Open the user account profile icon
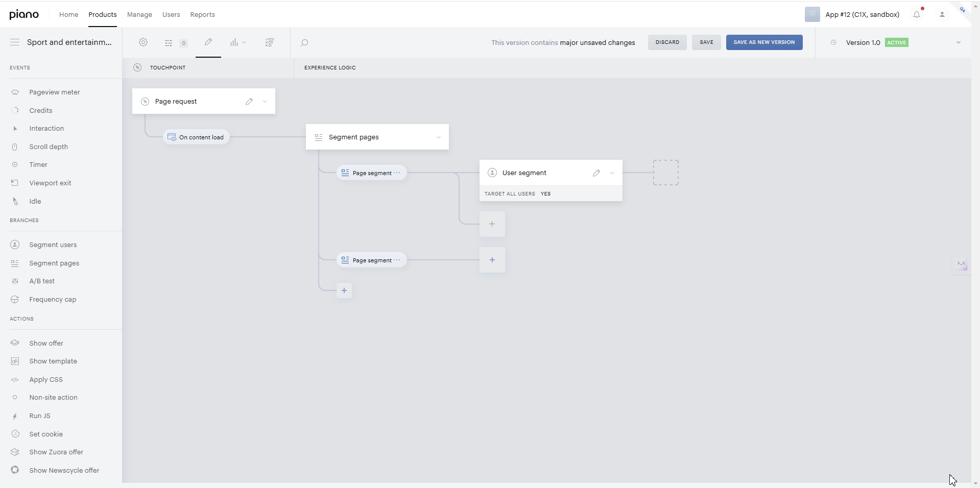 (x=942, y=14)
